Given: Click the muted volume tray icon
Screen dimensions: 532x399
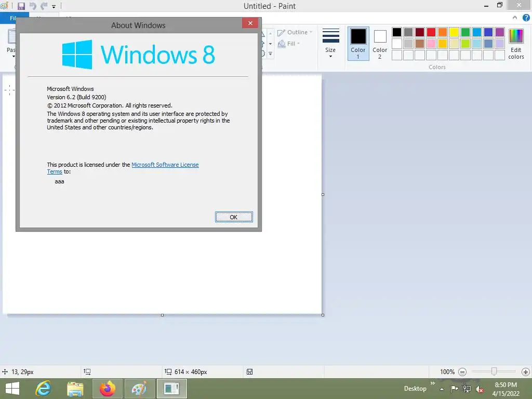Looking at the screenshot, I should point(480,390).
